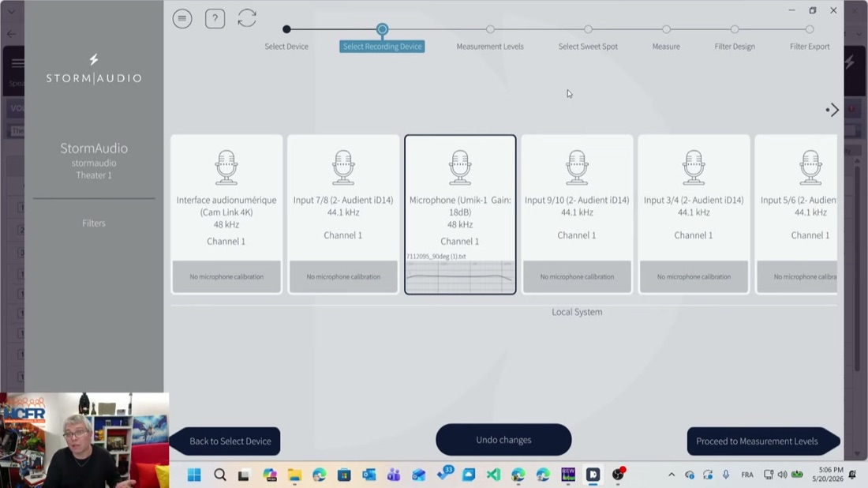Click 'Channel 1' on the Cam Link 4K card
The width and height of the screenshot is (868, 488).
coord(226,242)
